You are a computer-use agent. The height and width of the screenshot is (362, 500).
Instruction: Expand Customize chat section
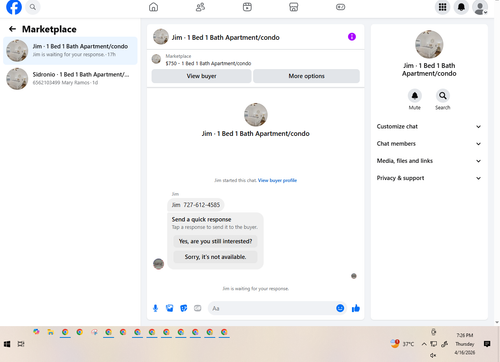point(429,126)
